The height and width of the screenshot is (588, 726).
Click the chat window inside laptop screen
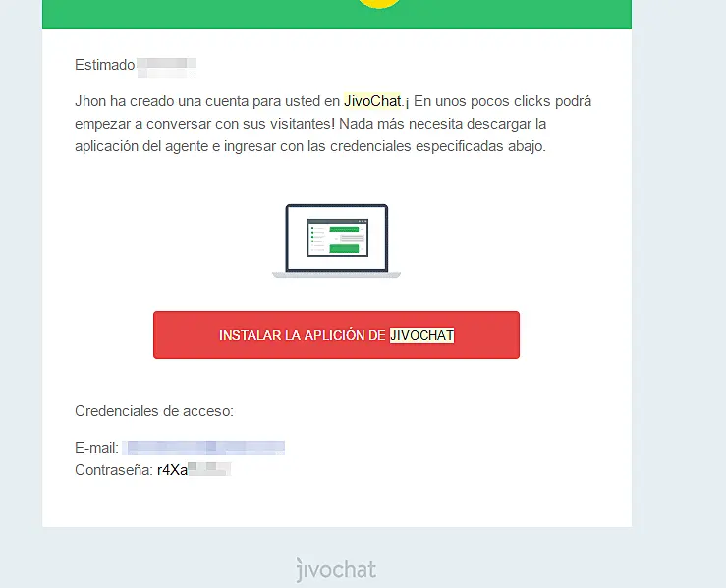pyautogui.click(x=338, y=238)
